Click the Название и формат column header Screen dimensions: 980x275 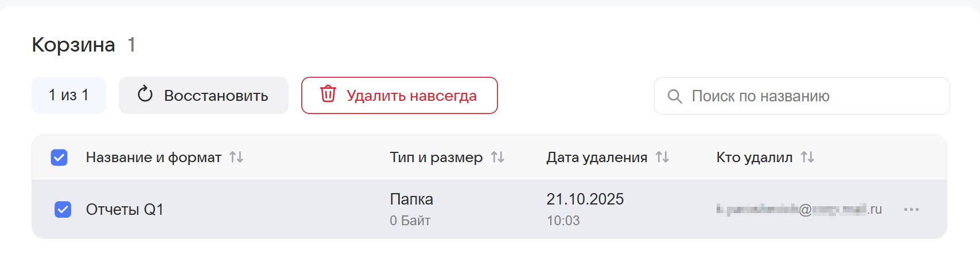click(x=153, y=158)
